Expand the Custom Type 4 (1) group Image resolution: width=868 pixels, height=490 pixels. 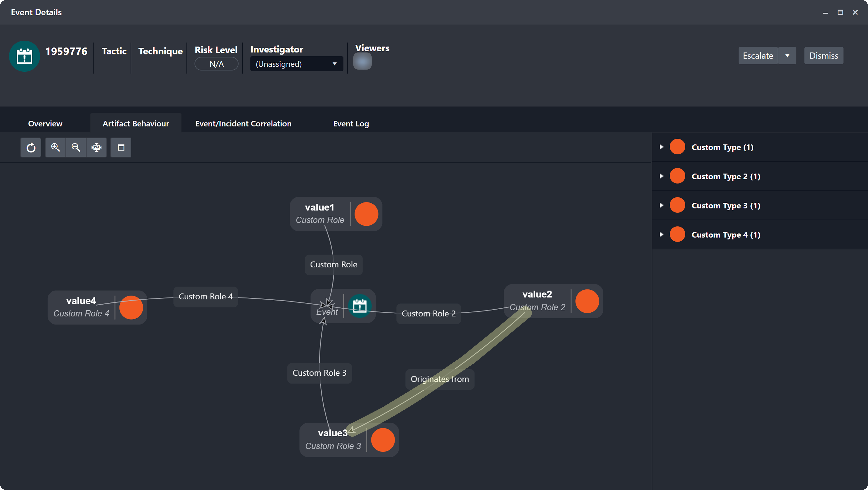pyautogui.click(x=661, y=235)
